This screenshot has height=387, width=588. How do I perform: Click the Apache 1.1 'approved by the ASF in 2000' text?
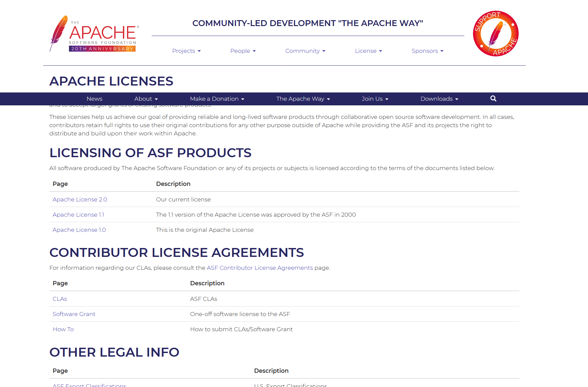point(256,215)
